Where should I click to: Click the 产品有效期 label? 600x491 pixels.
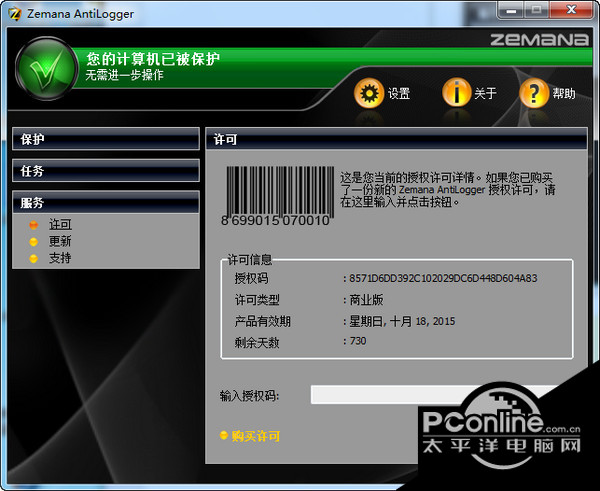(262, 321)
